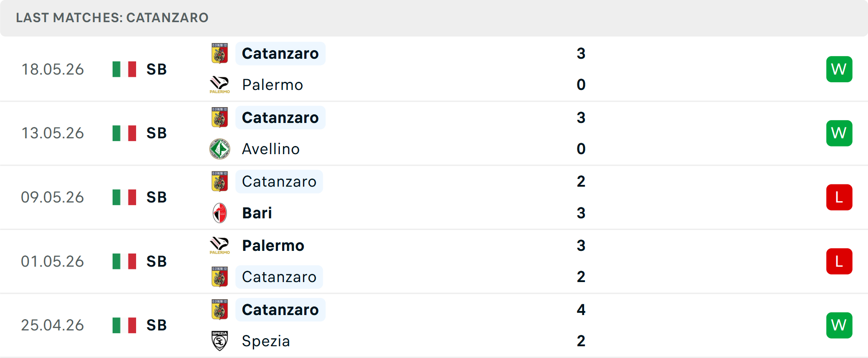
Task: Click Catanzaro crest in 18.05.26 match
Action: (220, 53)
